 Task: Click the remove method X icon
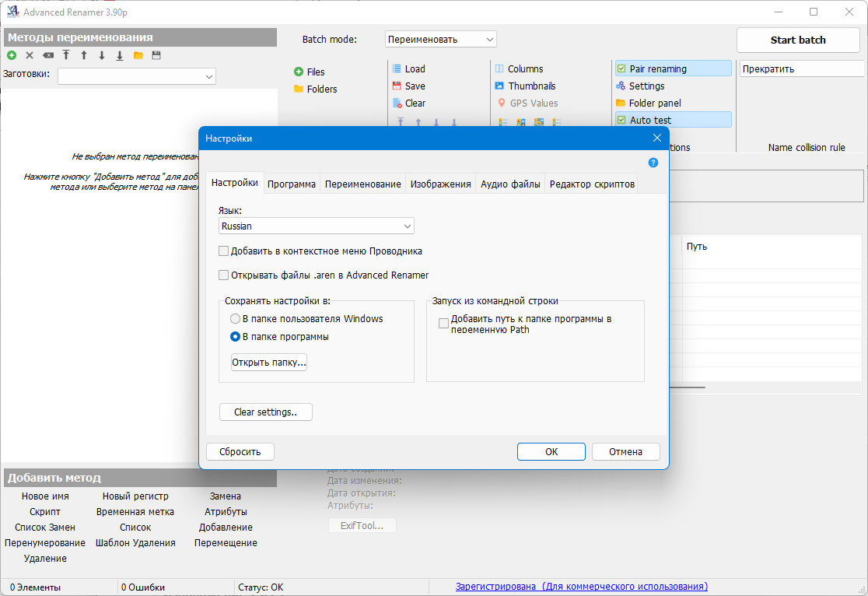[x=30, y=55]
